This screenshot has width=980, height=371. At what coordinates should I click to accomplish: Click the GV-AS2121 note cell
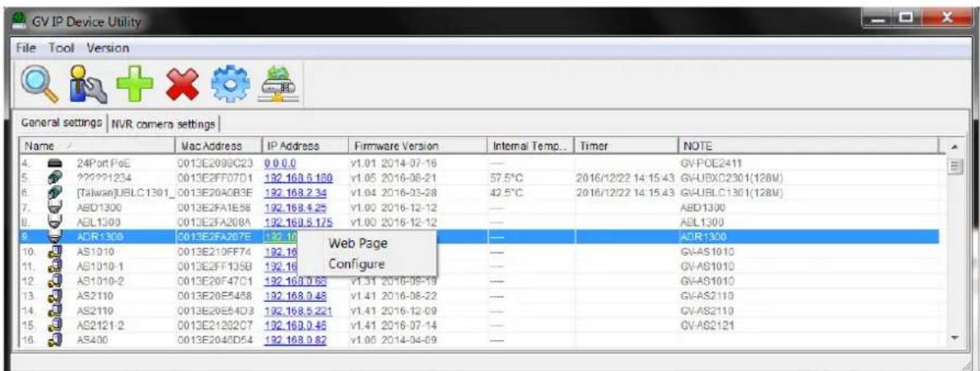click(x=709, y=326)
